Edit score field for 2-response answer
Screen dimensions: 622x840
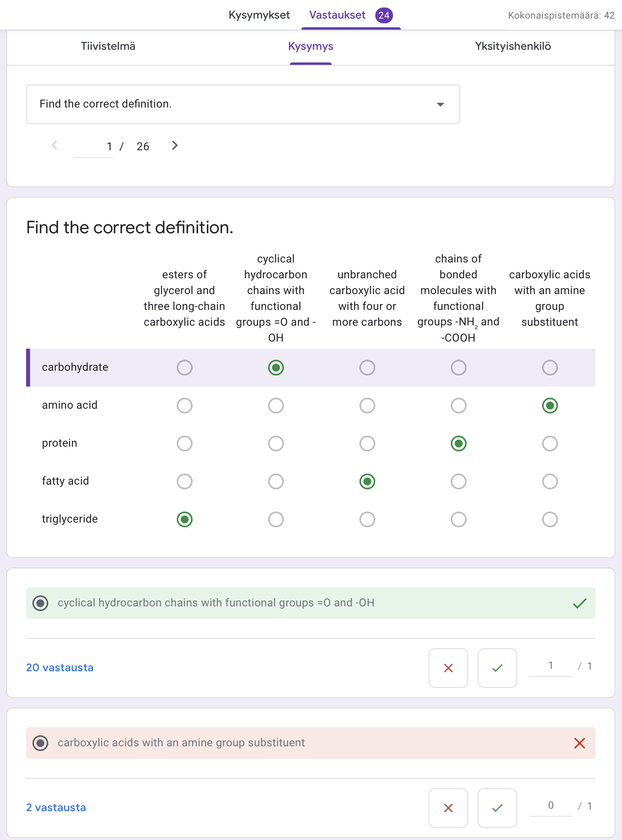550,806
